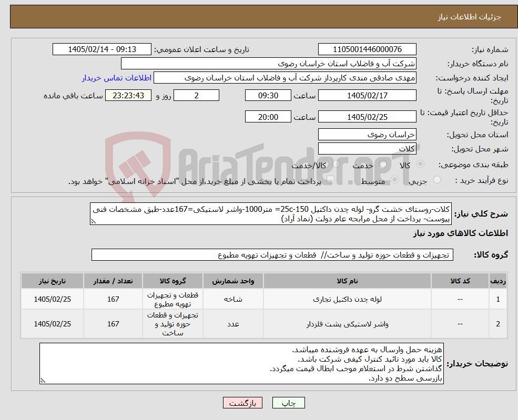Click the شماره نیاز field 1105001446000076

[x=367, y=49]
